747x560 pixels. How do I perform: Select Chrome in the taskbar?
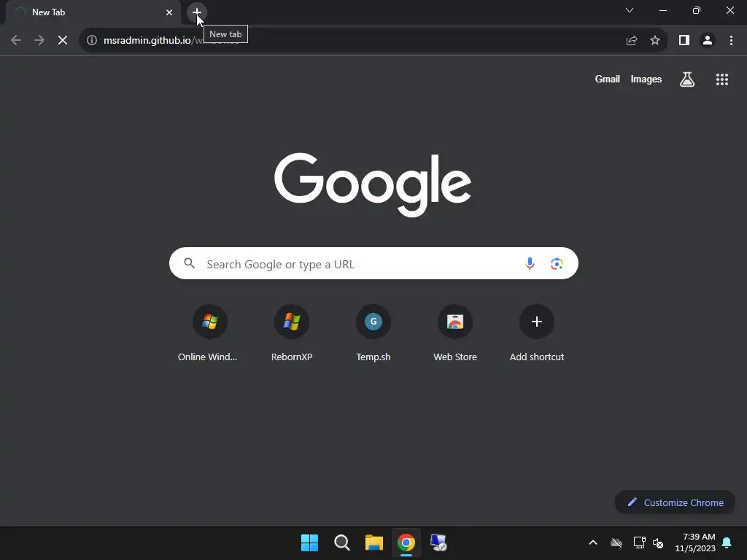tap(406, 542)
